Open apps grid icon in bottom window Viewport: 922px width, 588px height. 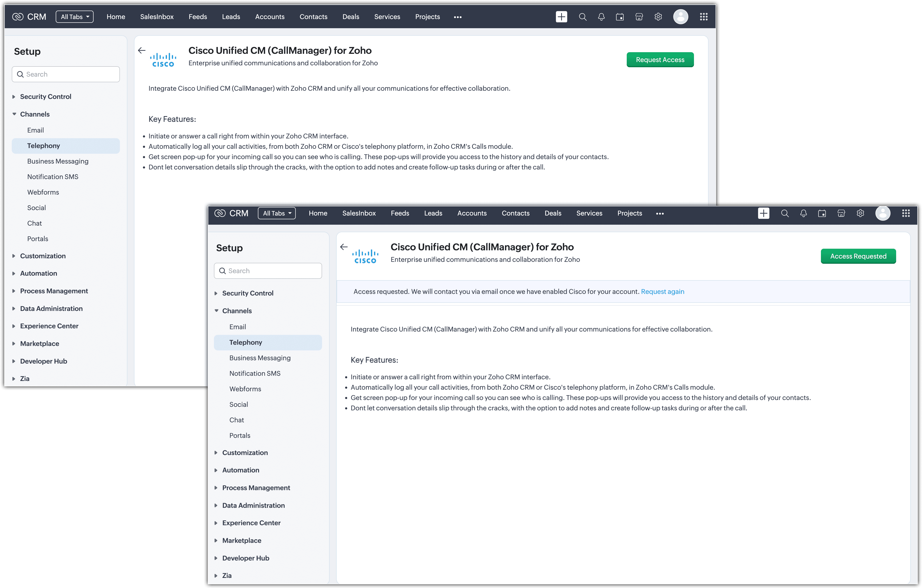906,213
